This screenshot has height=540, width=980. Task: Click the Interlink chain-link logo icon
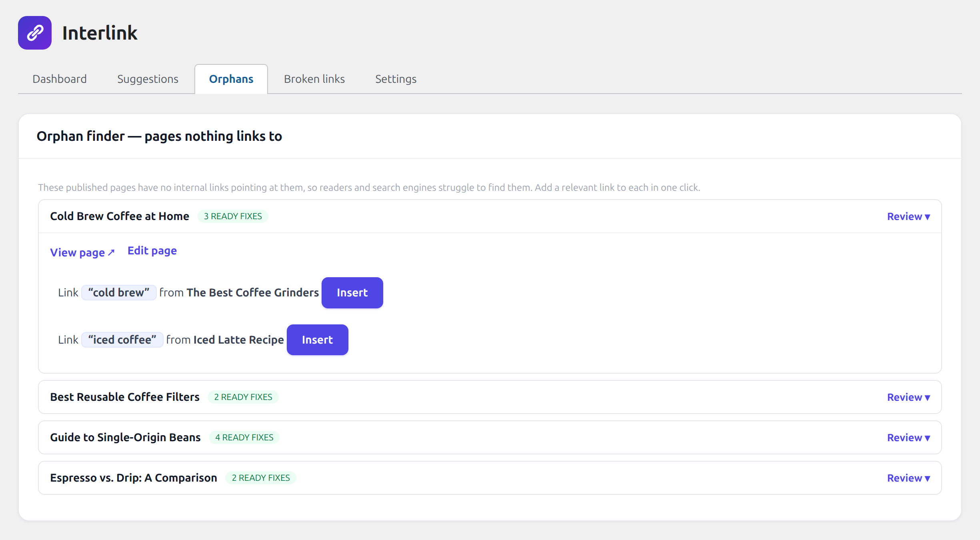click(x=35, y=33)
